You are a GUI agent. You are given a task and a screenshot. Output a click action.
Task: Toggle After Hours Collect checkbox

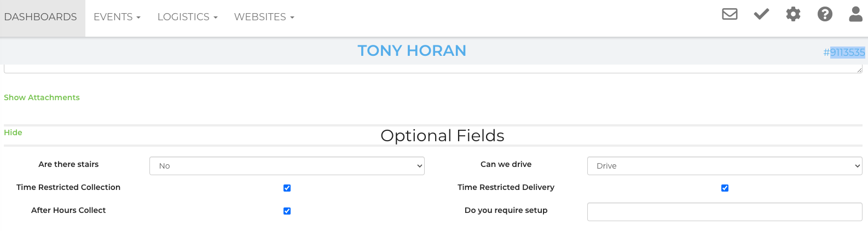tap(287, 211)
